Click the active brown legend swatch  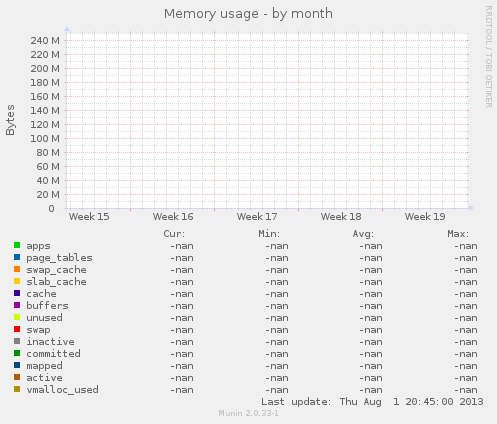pyautogui.click(x=17, y=377)
